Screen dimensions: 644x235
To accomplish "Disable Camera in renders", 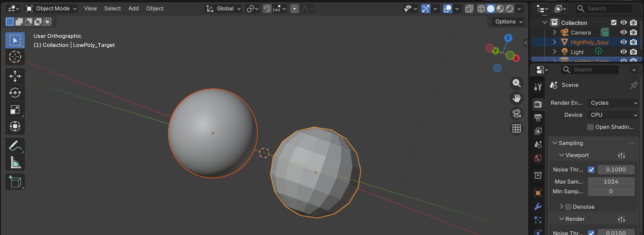I will 633,32.
